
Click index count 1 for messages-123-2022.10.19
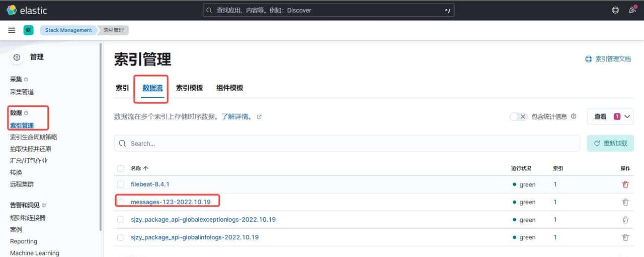[555, 202]
